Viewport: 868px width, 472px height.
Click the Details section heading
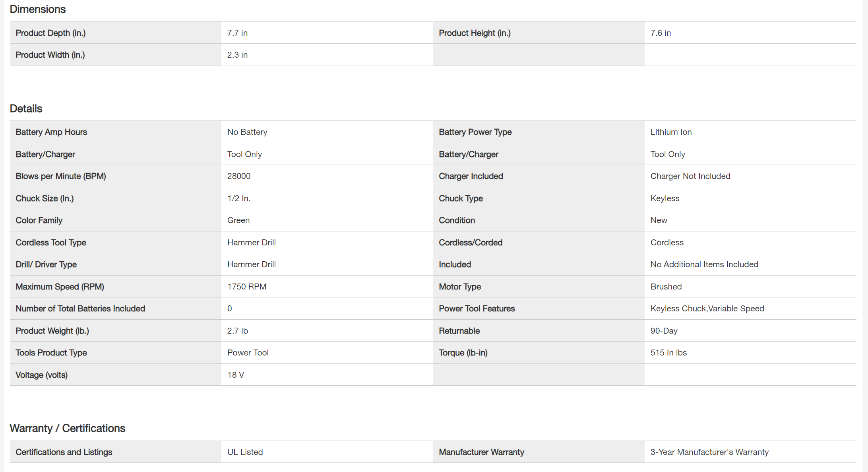pos(26,109)
